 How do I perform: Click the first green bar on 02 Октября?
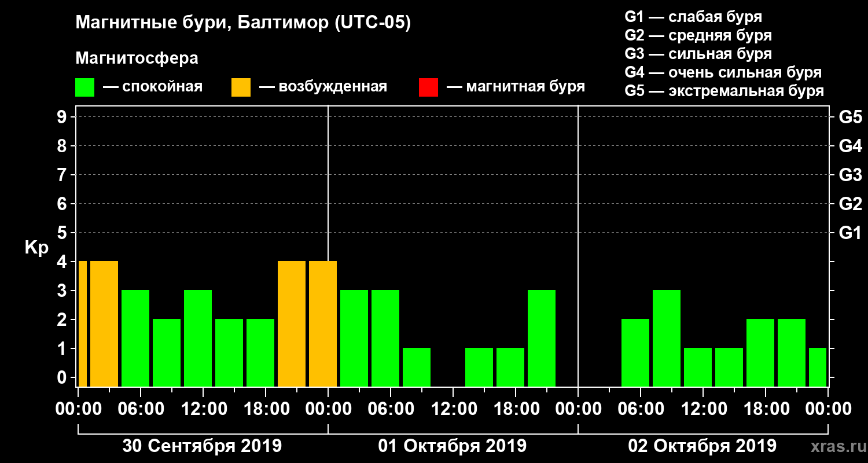pos(635,352)
